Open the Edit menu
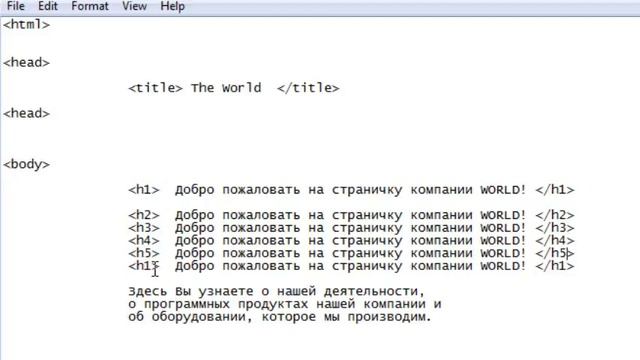This screenshot has width=640, height=360. pyautogui.click(x=47, y=7)
